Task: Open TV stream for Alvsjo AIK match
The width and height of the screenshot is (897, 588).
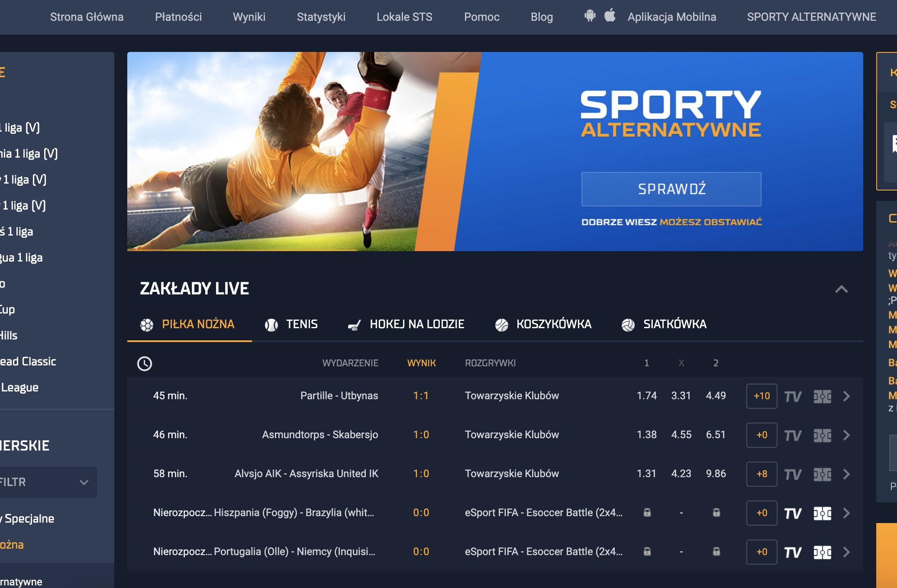Action: click(x=793, y=474)
